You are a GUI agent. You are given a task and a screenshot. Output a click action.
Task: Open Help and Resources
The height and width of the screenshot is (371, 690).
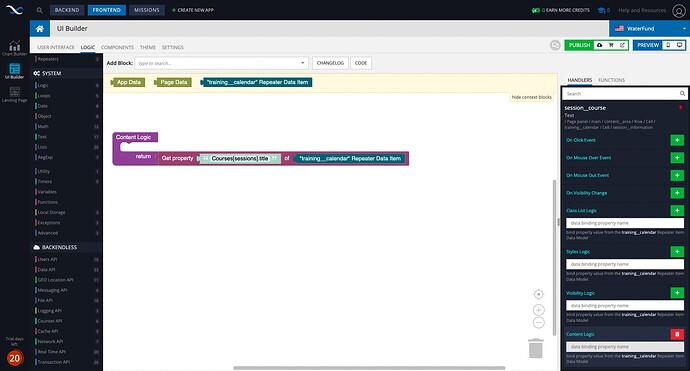[642, 10]
